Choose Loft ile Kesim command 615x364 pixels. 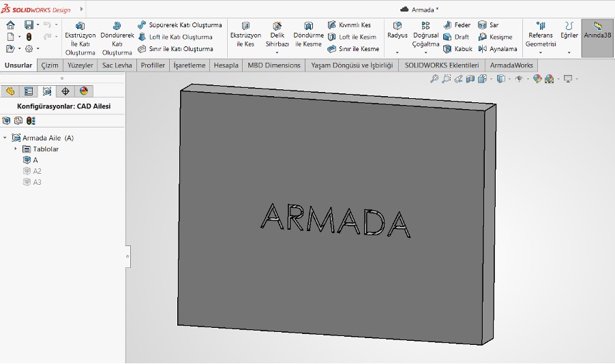[x=352, y=37]
